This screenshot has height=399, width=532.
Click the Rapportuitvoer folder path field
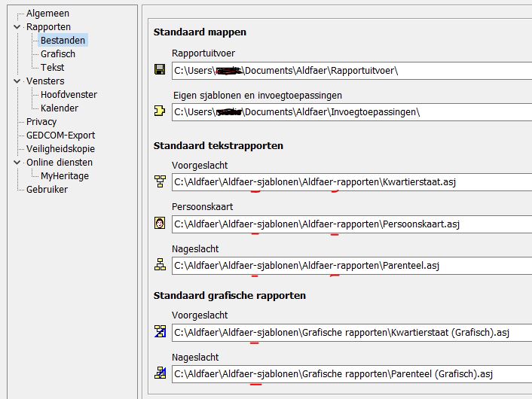pyautogui.click(x=350, y=71)
